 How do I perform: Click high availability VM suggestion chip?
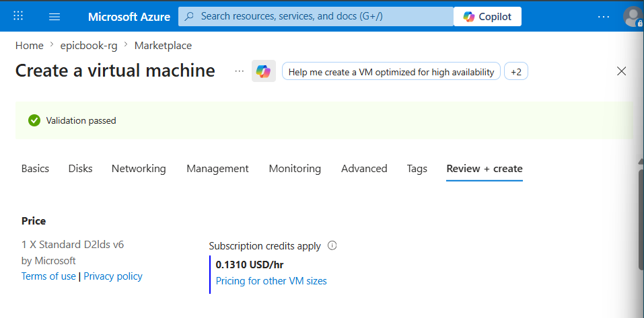coord(391,72)
